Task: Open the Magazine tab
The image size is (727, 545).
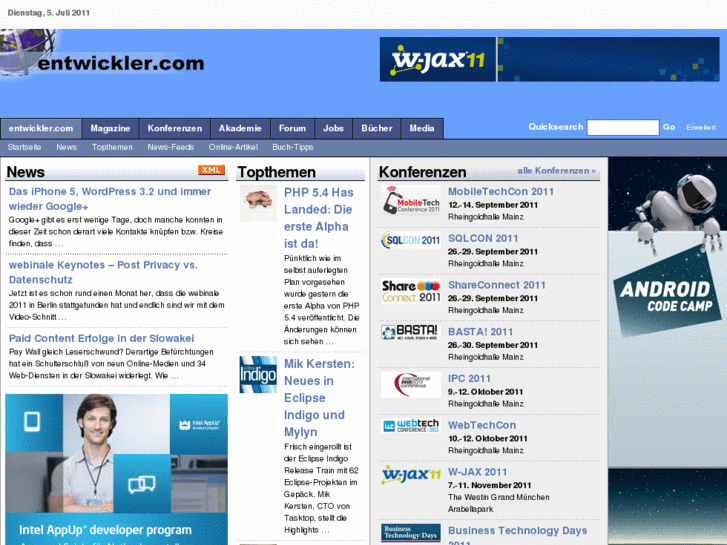Action: [110, 128]
